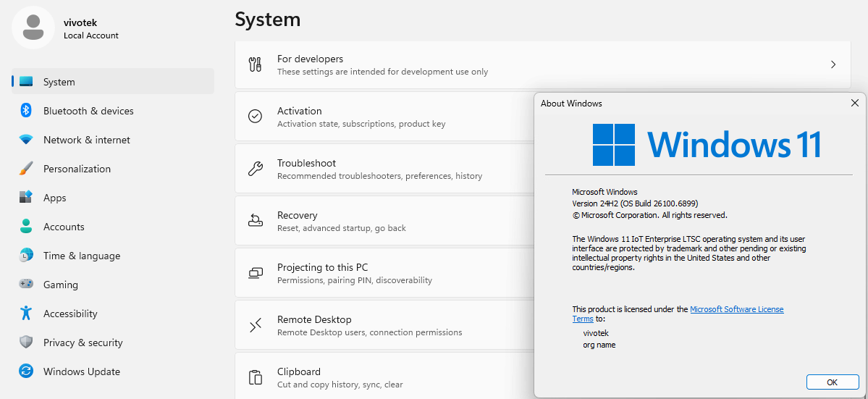Image resolution: width=868 pixels, height=399 pixels.
Task: Switch to the Apps settings page
Action: tap(113, 198)
